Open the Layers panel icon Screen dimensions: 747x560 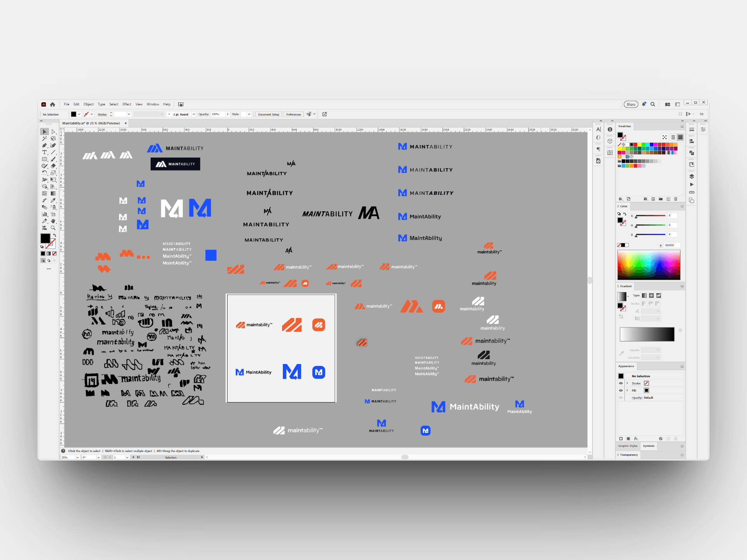691,177
